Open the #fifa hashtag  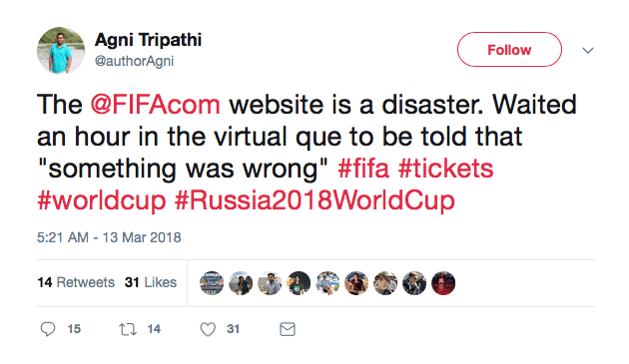coord(363,169)
